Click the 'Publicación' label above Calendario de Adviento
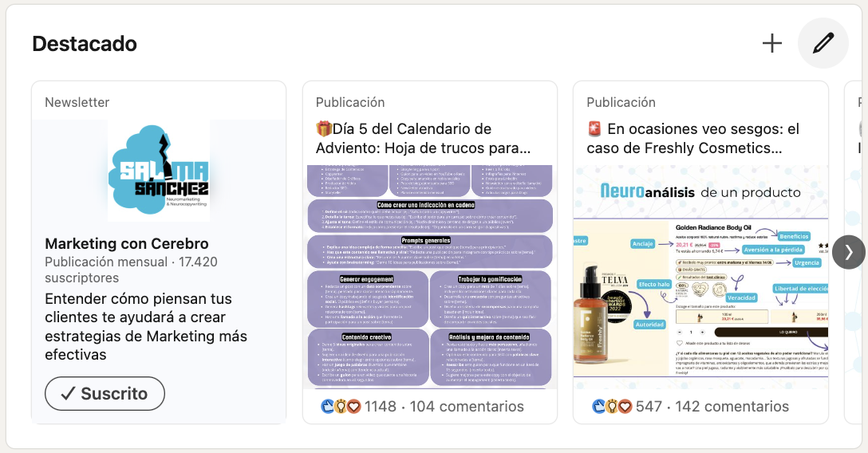 pos(350,102)
